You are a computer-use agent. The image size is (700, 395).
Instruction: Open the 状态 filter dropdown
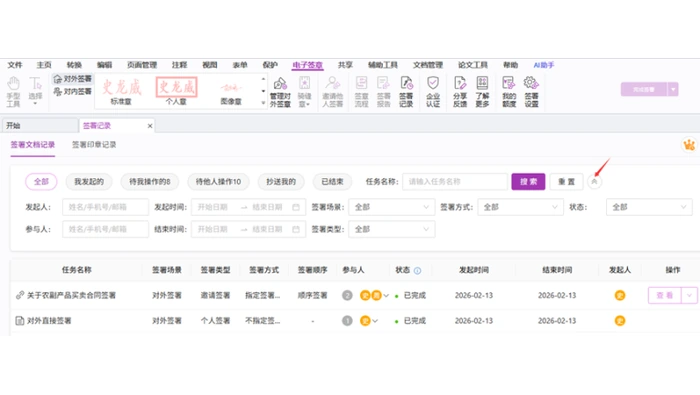649,207
